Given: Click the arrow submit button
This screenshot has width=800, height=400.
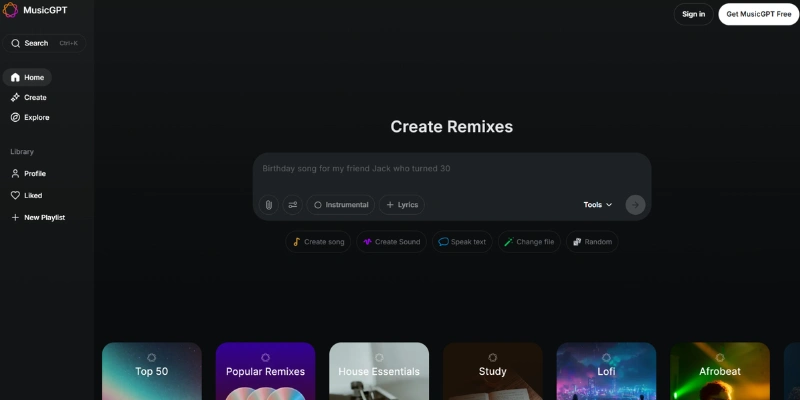Looking at the screenshot, I should [x=635, y=205].
